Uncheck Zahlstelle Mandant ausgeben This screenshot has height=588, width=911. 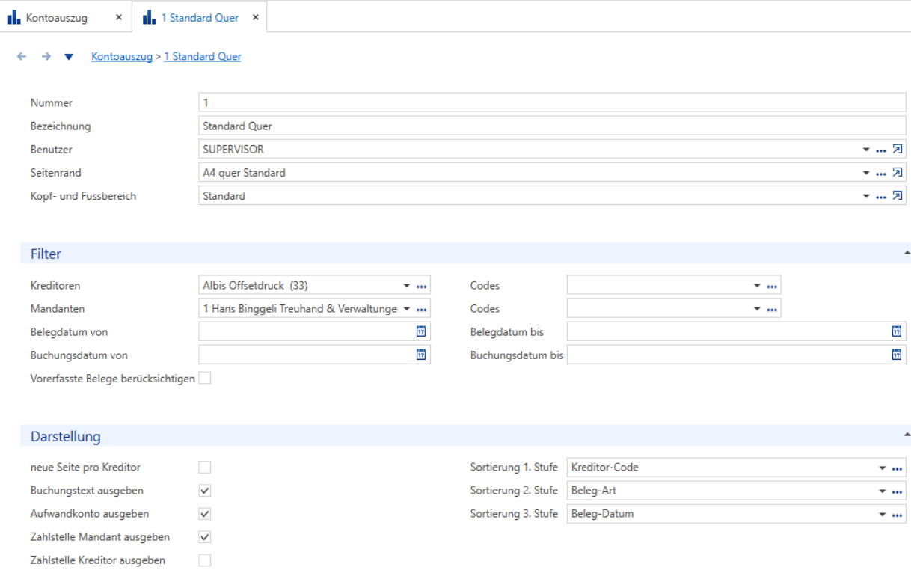pos(205,537)
